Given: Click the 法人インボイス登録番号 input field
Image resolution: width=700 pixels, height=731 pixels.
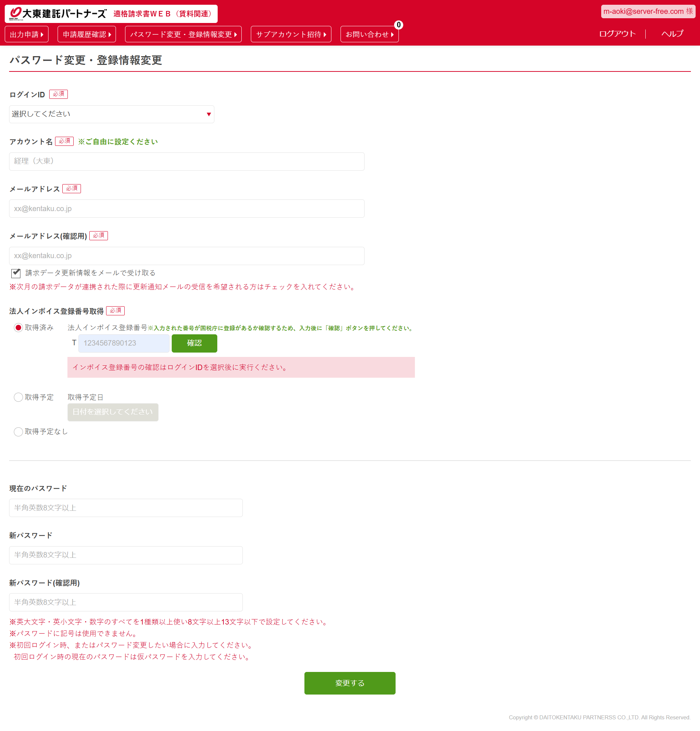Looking at the screenshot, I should (124, 343).
